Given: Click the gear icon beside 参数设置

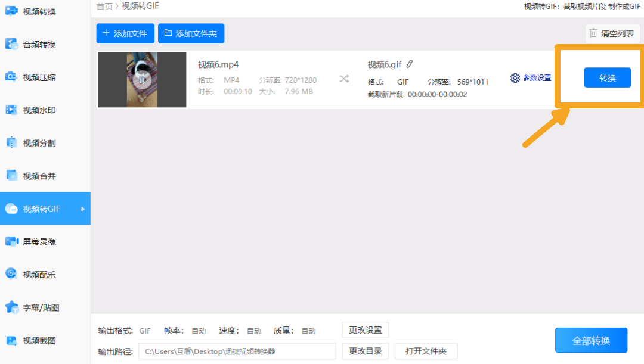Looking at the screenshot, I should coord(515,78).
